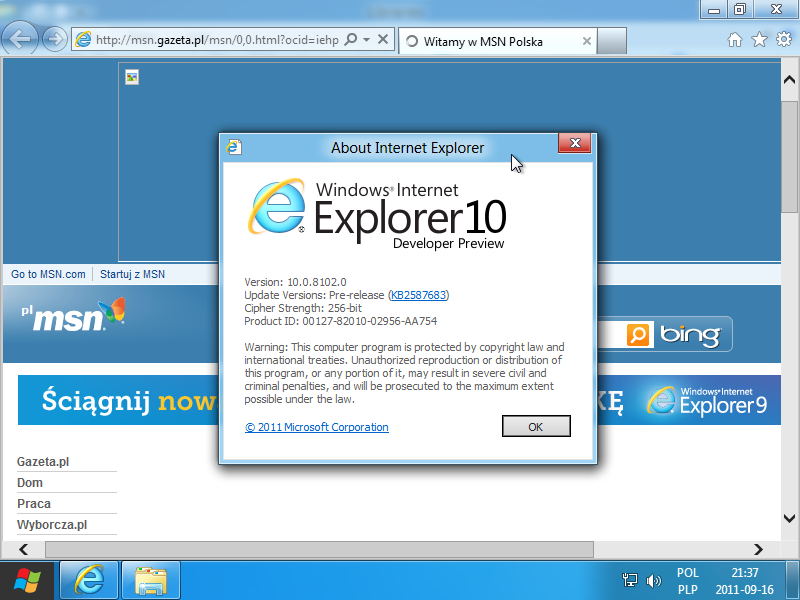Open the Startuj z MSN link
This screenshot has width=800, height=600.
[132, 274]
